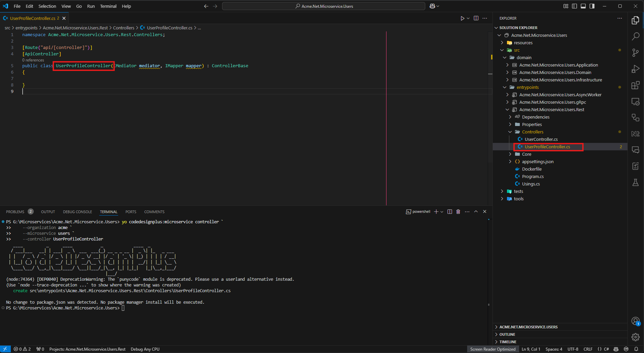This screenshot has width=644, height=353.
Task: Collapse the src folder
Action: pos(502,50)
